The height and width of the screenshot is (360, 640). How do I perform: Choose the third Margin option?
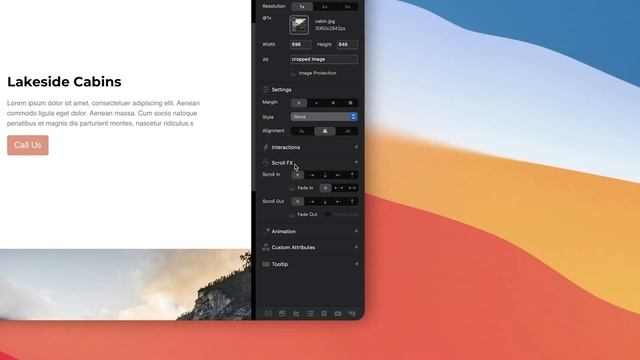333,103
